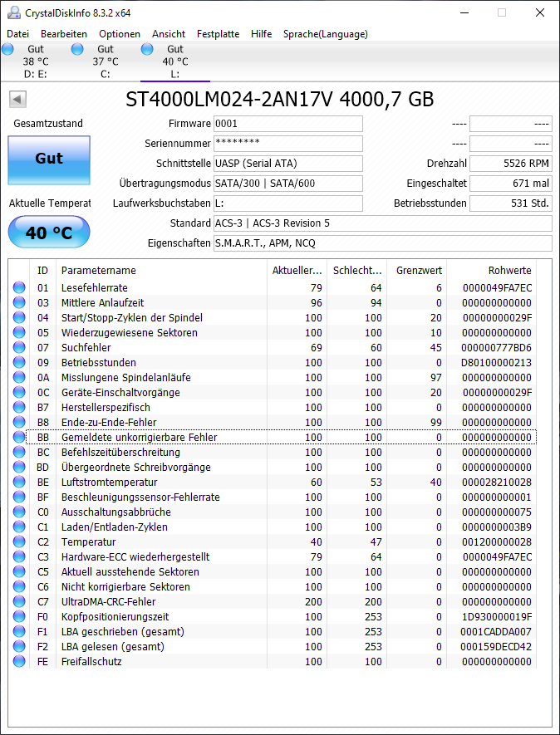Click status icon for Hardware-ECC wiederhergestellt
Viewport: 560px width, 735px height.
pos(19,557)
